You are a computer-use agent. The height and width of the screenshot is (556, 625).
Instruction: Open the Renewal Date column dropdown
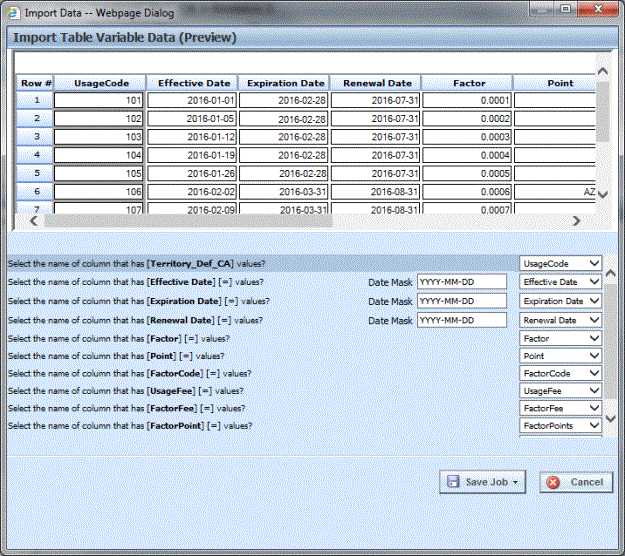560,320
